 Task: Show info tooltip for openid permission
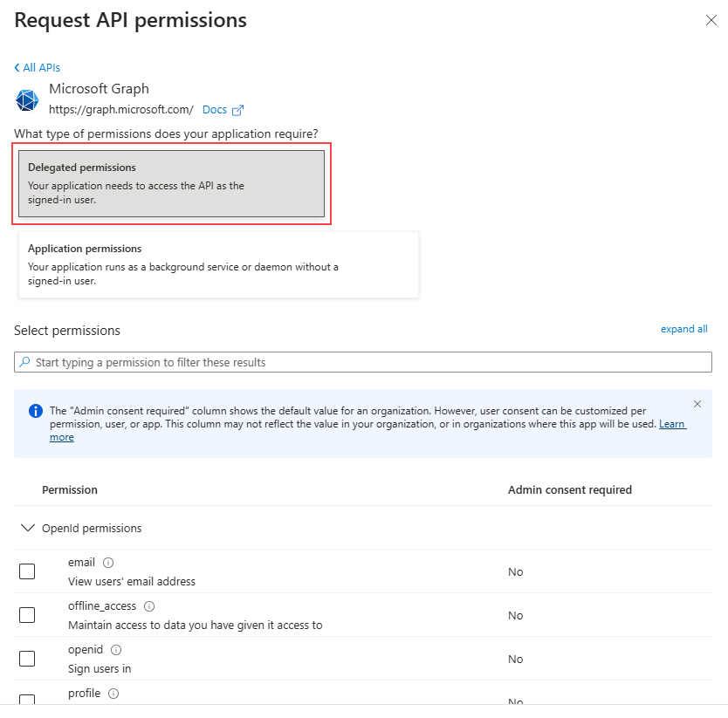pos(116,650)
